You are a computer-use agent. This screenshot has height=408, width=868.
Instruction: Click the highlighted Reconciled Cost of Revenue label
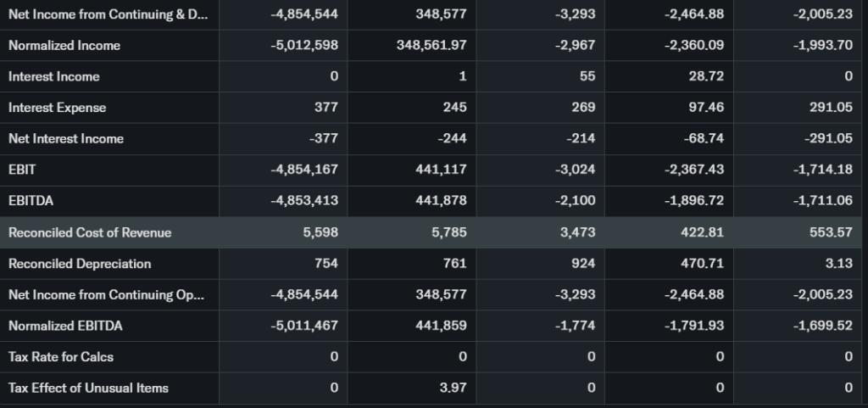point(90,232)
